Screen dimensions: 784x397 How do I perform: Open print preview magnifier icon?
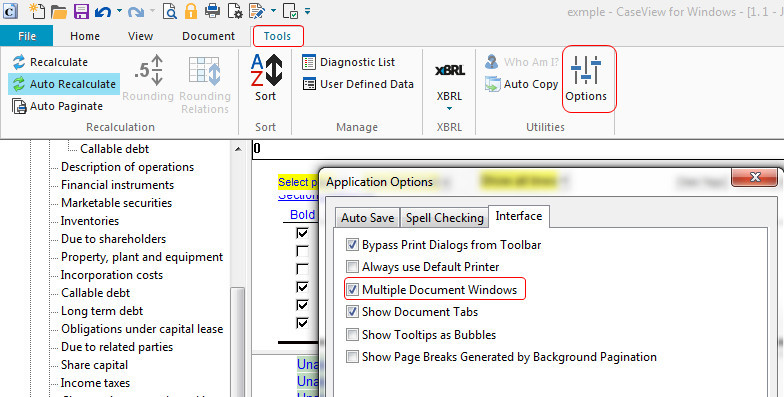pos(170,11)
